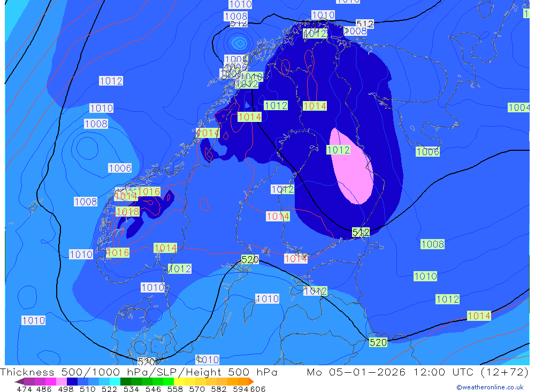The image size is (535, 392).
Task: Click the white-background 1006 label near the low
Action: (120, 168)
